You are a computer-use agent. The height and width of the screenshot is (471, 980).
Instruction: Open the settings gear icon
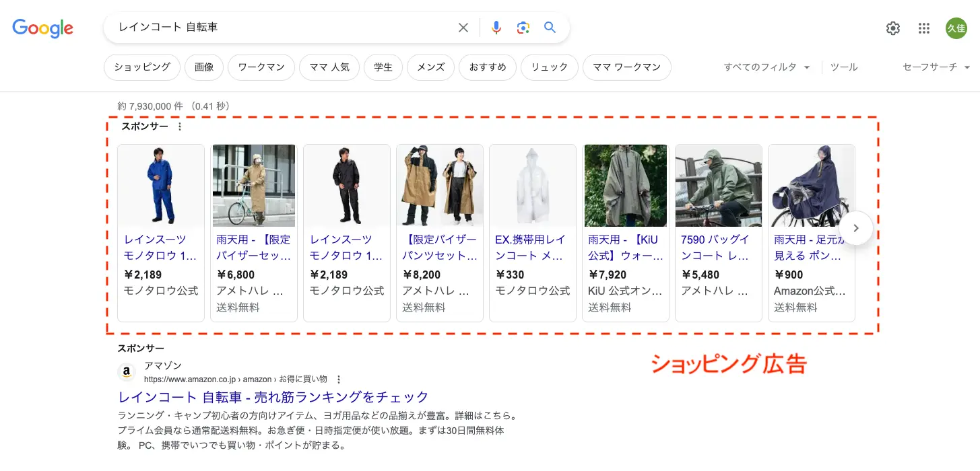pos(893,28)
